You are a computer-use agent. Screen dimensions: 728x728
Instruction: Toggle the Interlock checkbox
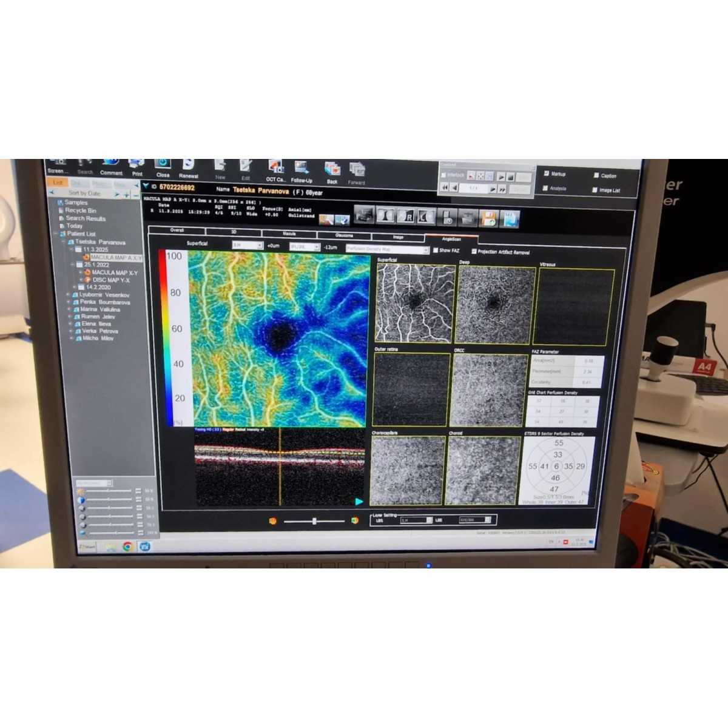tap(443, 175)
